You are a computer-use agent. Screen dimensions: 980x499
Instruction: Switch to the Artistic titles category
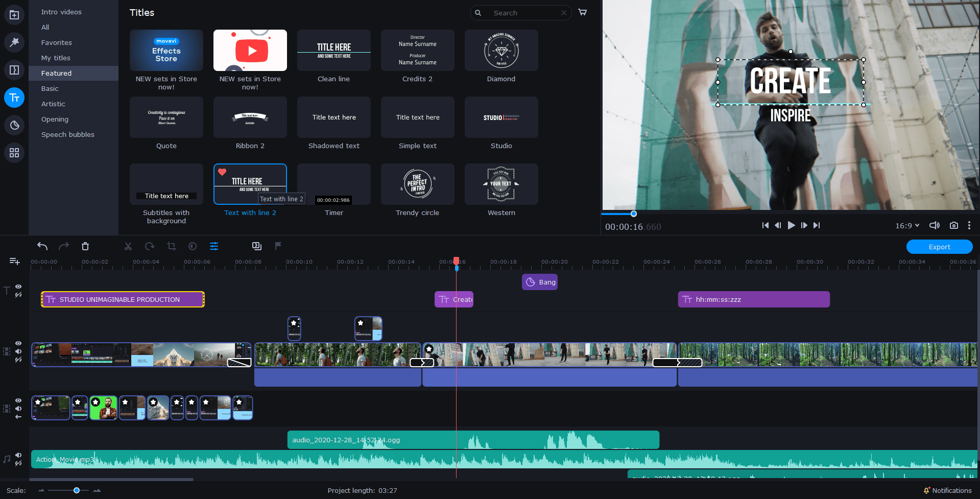pyautogui.click(x=53, y=104)
